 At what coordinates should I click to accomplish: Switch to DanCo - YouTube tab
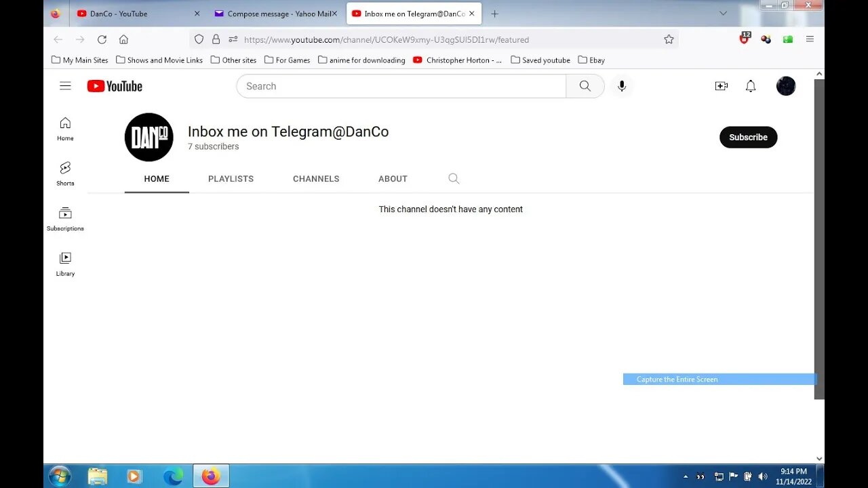(139, 14)
